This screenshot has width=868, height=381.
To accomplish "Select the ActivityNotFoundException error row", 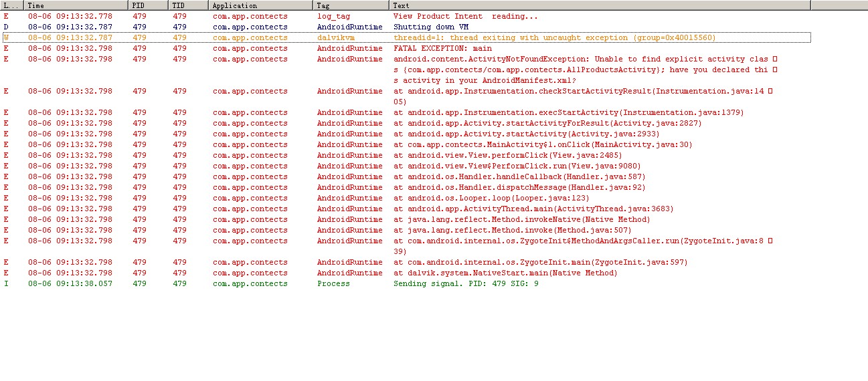I will [x=406, y=70].
